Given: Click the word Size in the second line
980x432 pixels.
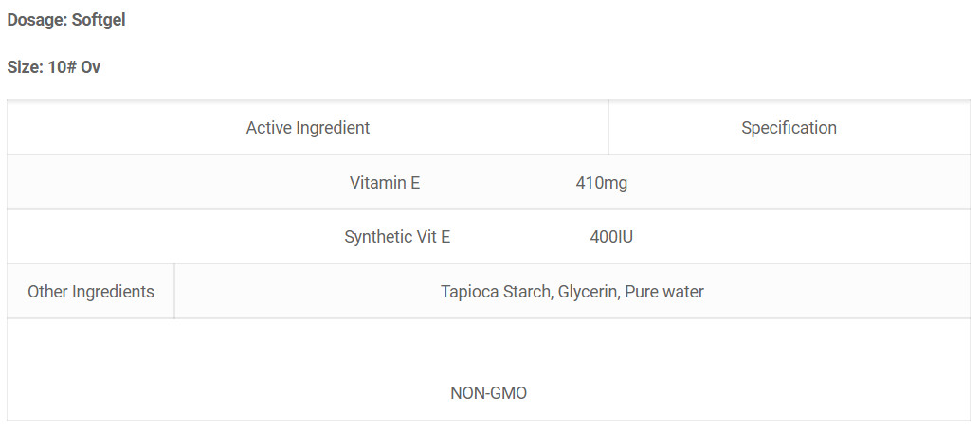Looking at the screenshot, I should click(23, 67).
